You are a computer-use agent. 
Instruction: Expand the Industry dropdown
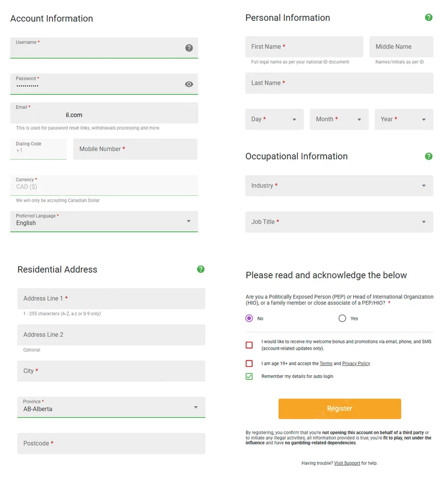point(339,185)
